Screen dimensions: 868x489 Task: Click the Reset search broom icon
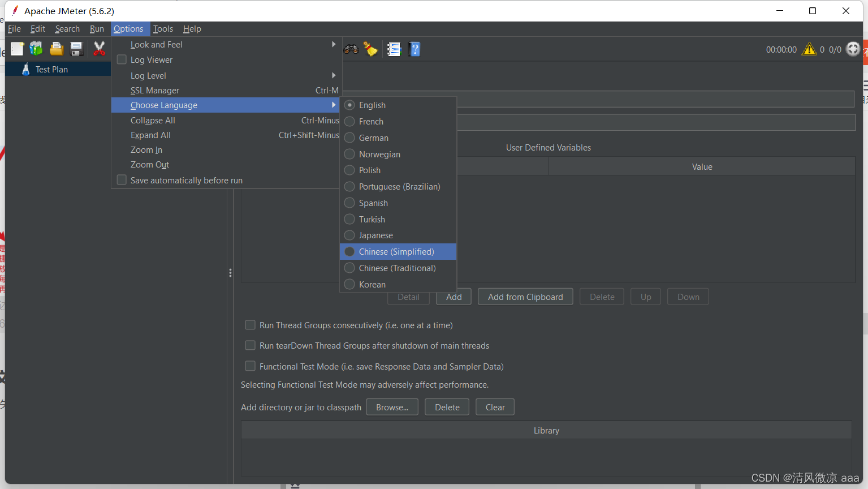[x=371, y=49]
